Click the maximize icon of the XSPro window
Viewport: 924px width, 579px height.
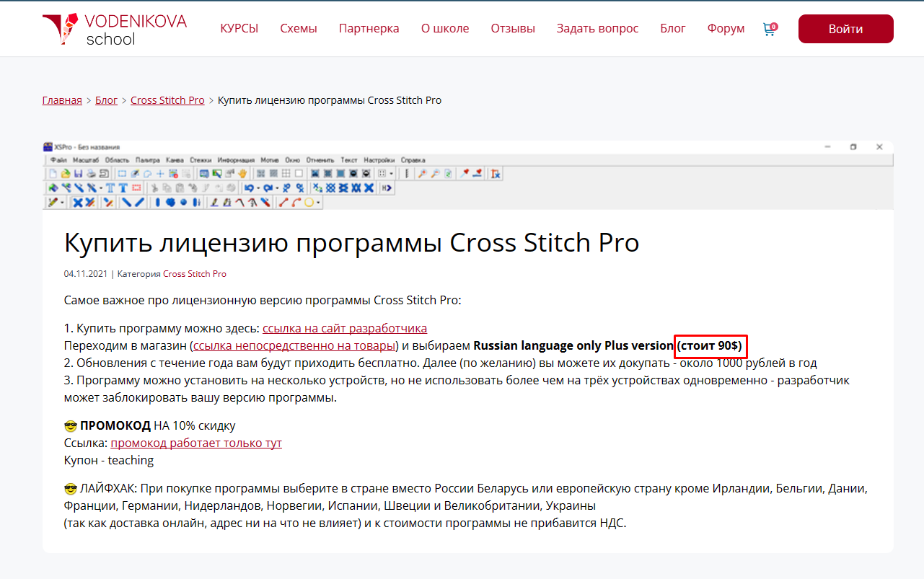coord(853,146)
